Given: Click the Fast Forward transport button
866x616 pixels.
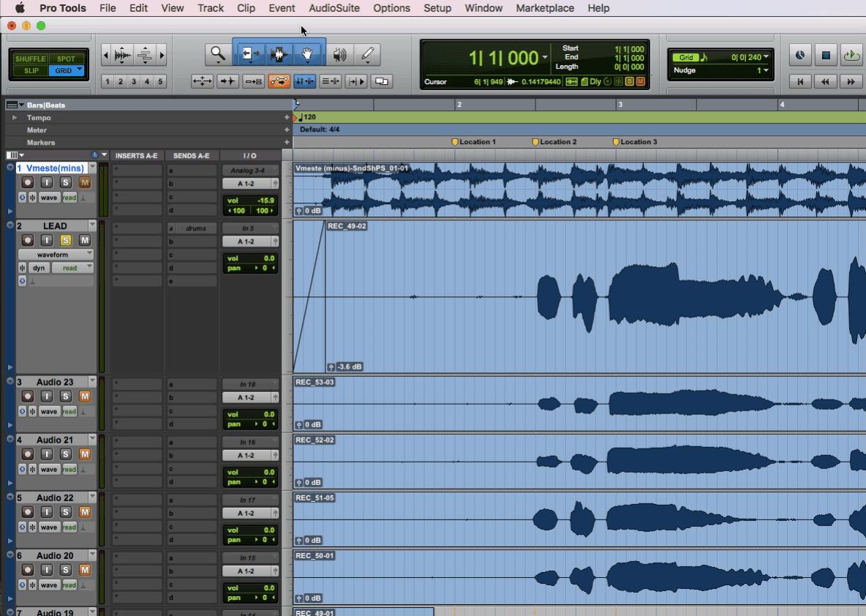Looking at the screenshot, I should point(851,81).
